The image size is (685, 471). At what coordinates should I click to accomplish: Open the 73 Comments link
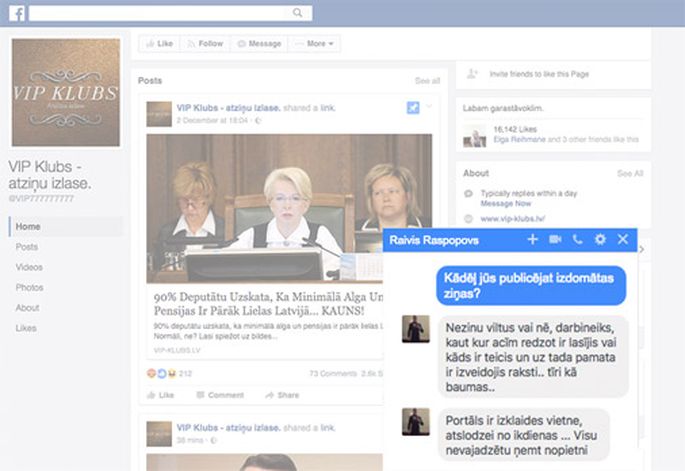pos(333,374)
